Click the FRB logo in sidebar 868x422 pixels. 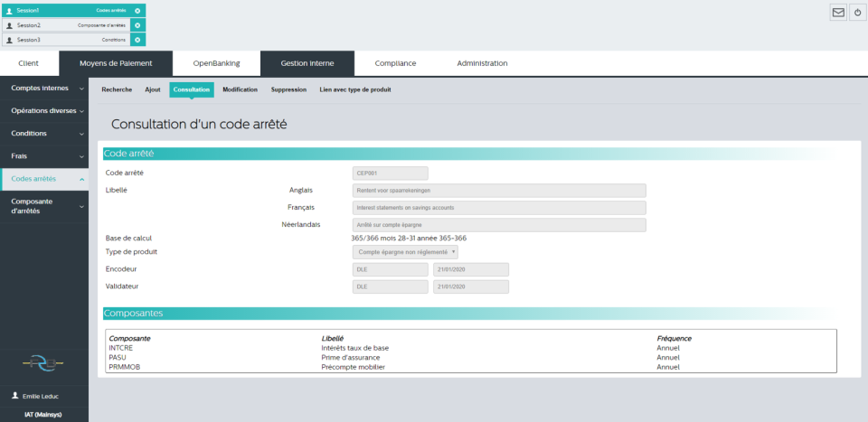tap(43, 363)
